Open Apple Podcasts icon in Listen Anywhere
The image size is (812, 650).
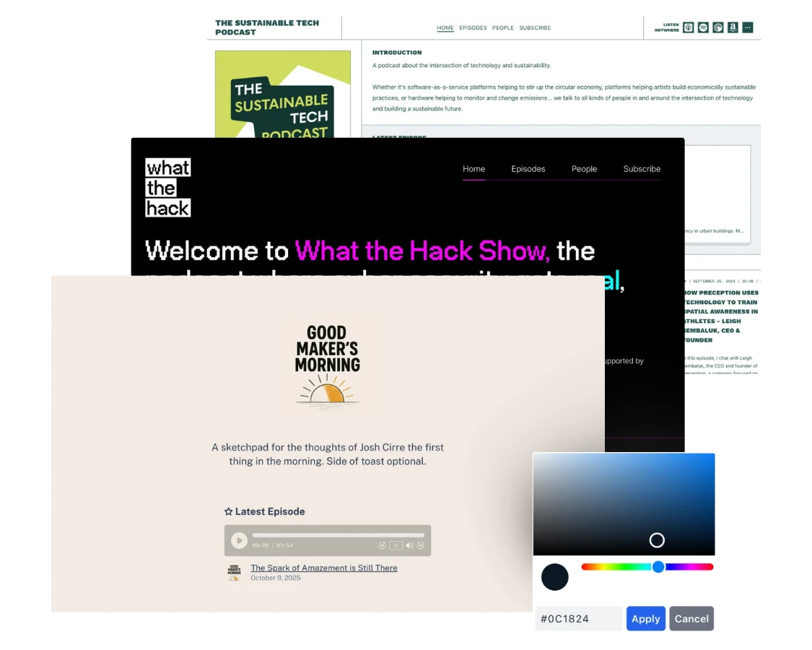coord(688,27)
